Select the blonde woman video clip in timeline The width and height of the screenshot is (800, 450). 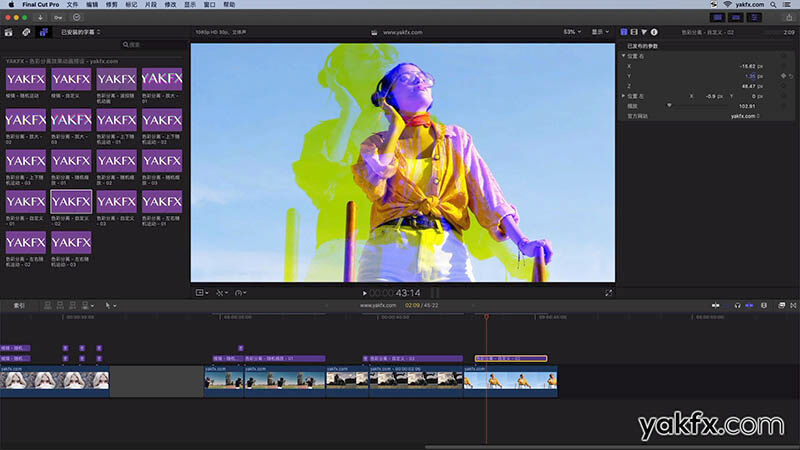55,381
